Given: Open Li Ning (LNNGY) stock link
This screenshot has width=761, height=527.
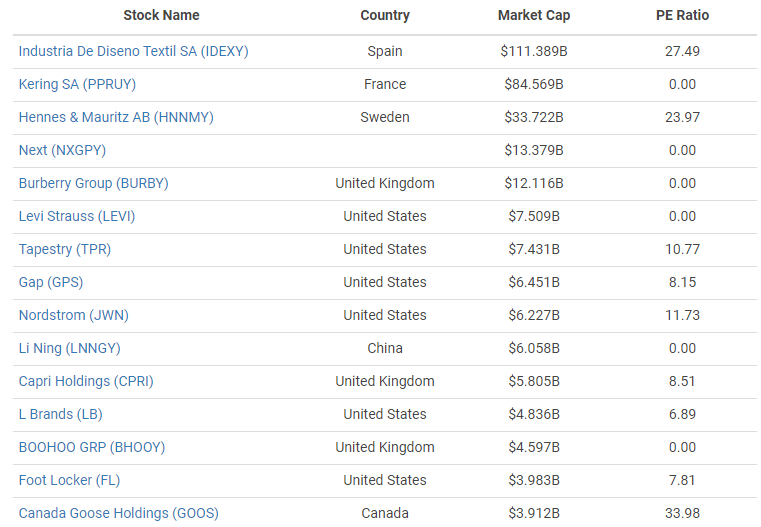Looking at the screenshot, I should pos(69,348).
